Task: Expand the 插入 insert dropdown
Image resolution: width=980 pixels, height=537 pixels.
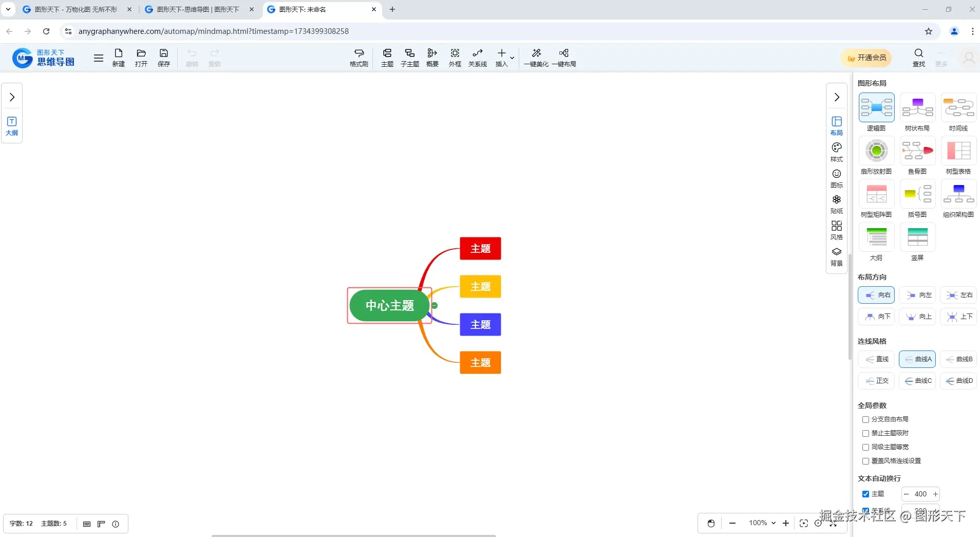Action: coord(512,58)
